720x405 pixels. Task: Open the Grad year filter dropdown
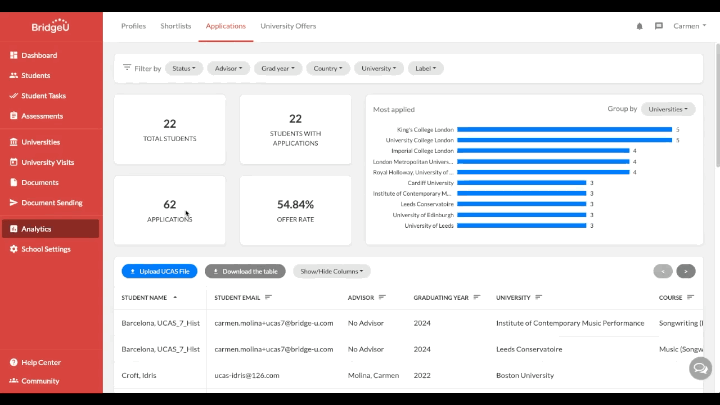(x=278, y=68)
